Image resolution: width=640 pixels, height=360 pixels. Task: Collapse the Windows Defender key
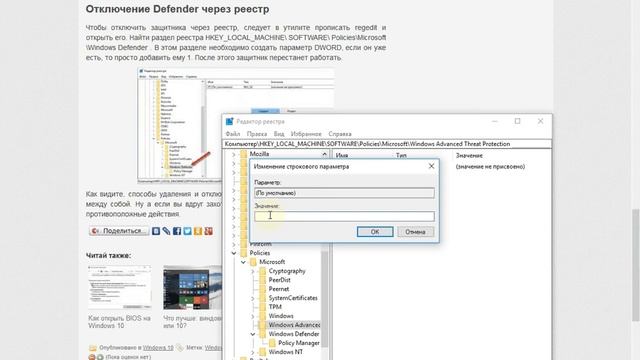pyautogui.click(x=253, y=334)
